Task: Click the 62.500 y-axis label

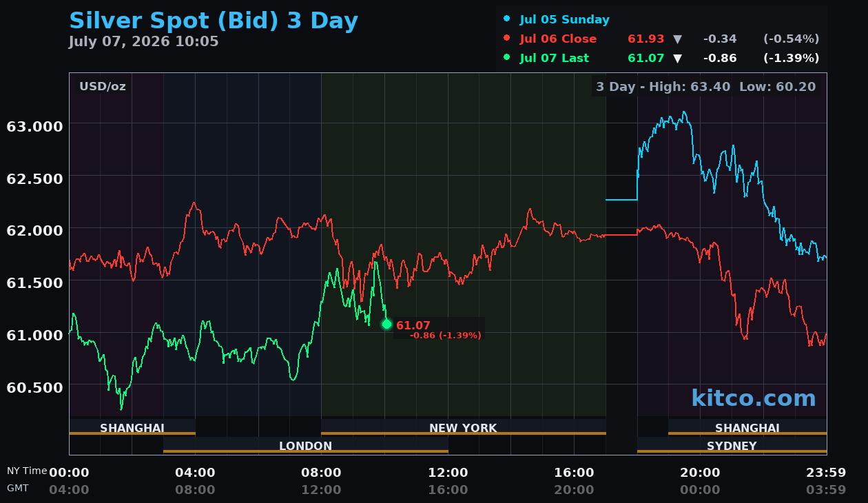Action: [34, 178]
